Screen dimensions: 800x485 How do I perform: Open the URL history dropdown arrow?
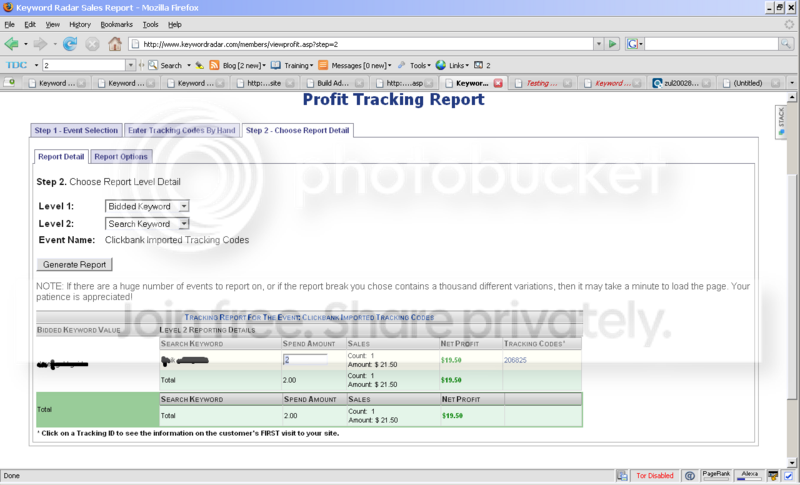[599, 44]
